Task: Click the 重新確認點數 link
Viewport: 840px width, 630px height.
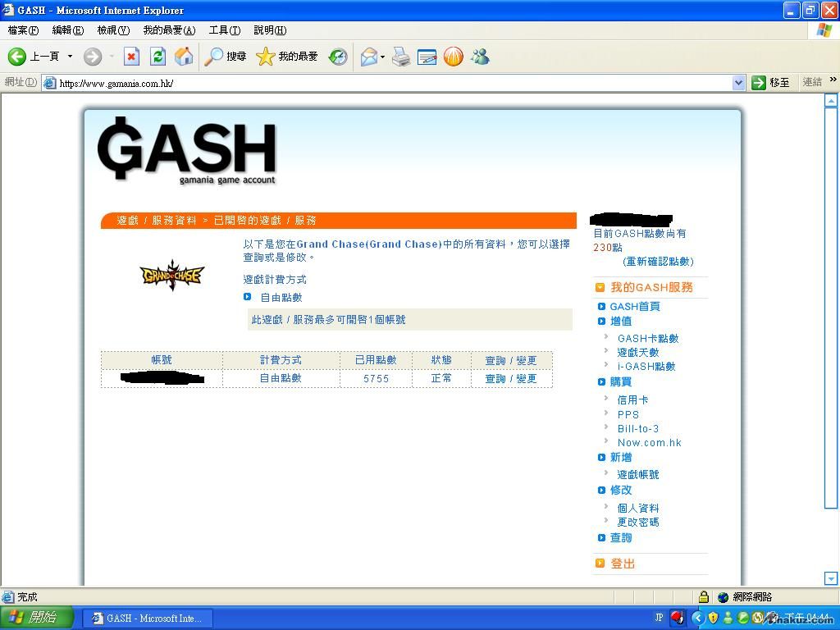Action: (658, 261)
